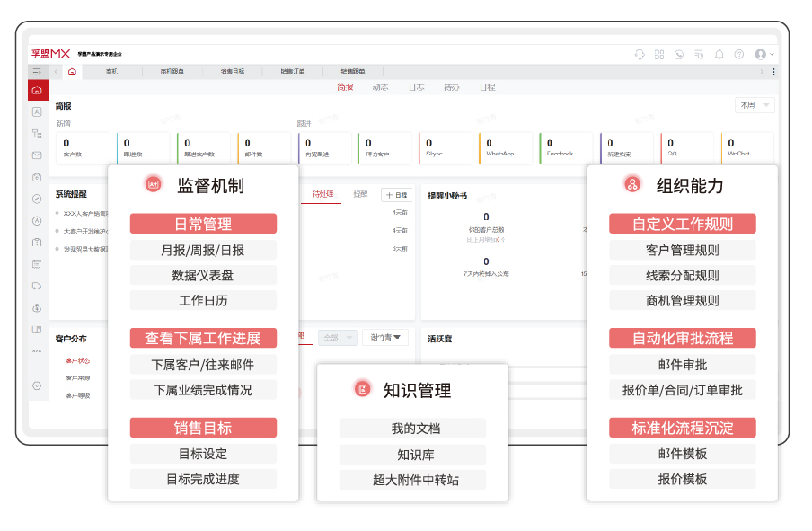812x531 pixels.
Task: Click the user avatar at top right
Action: coord(759,55)
